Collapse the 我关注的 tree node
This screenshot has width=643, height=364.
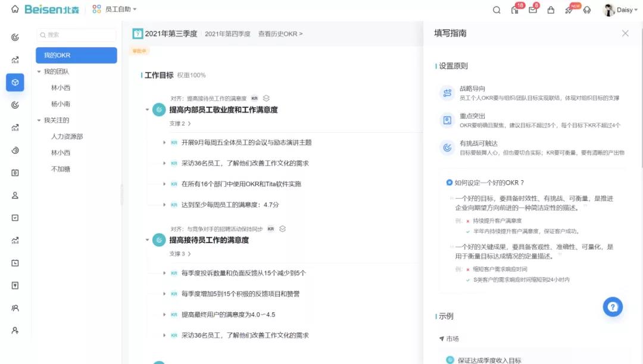(39, 120)
